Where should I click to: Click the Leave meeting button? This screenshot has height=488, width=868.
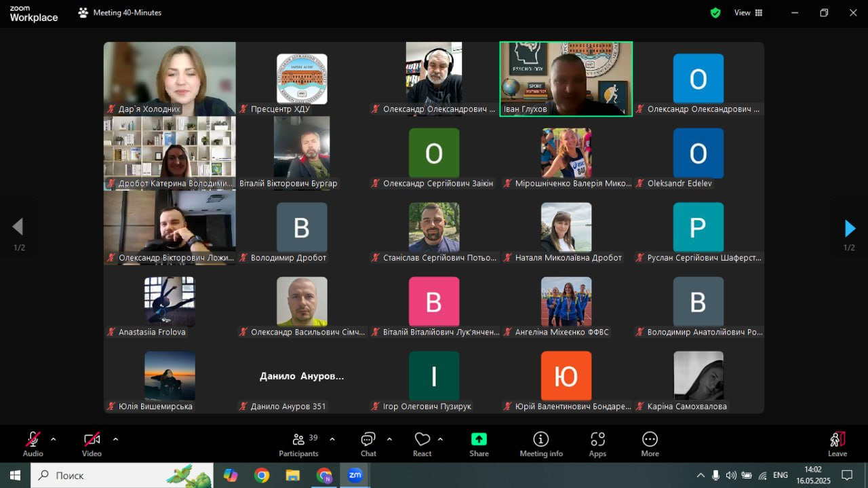pyautogui.click(x=837, y=444)
